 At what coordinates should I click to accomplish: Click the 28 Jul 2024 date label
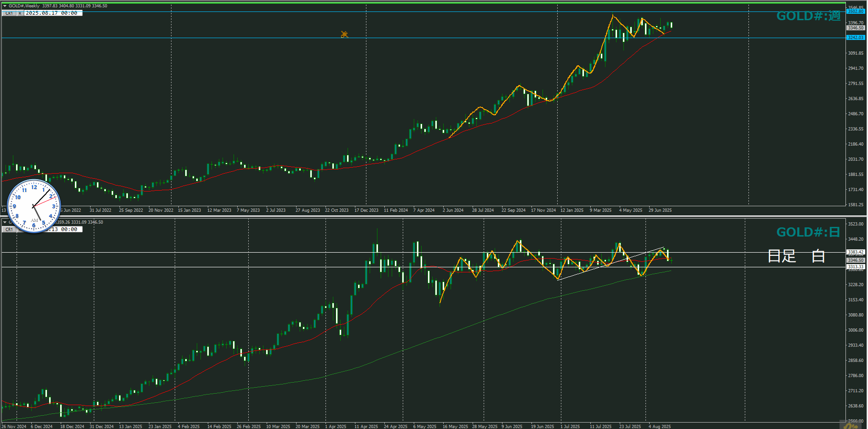click(483, 210)
